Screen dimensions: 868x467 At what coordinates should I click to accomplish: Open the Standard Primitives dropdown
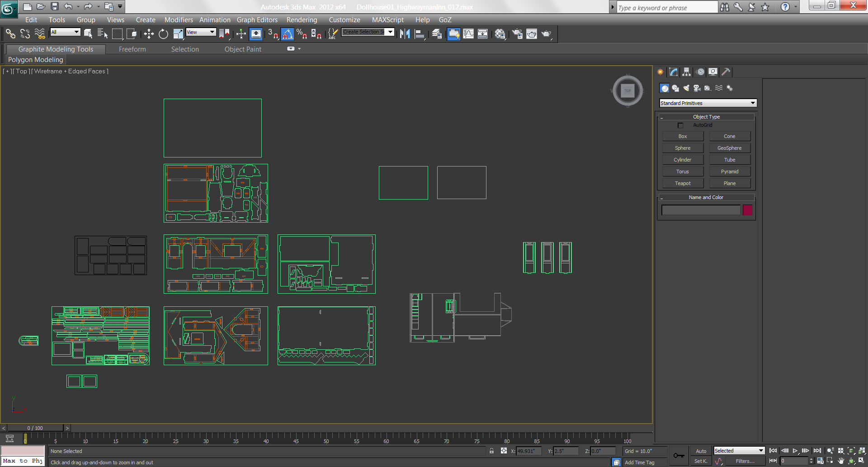click(708, 103)
